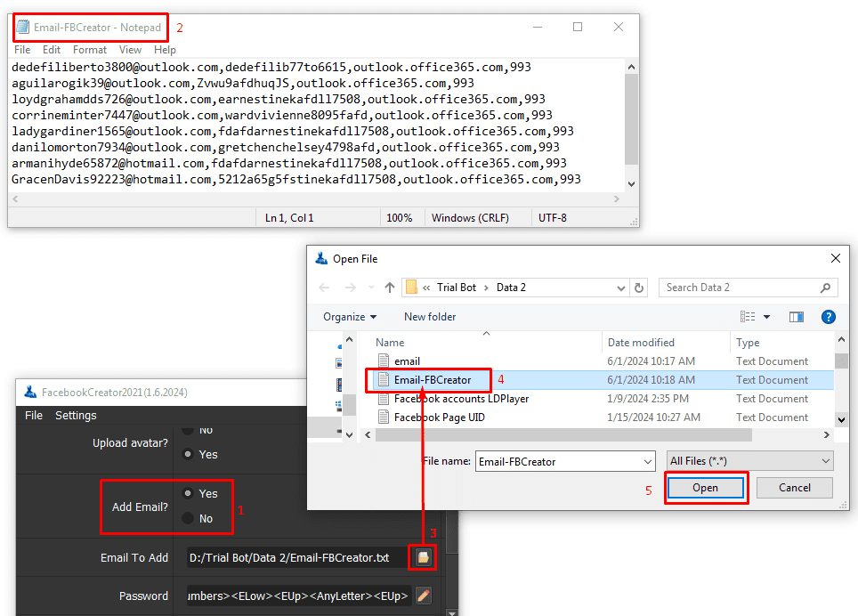Viewport: 858px width, 616px height.
Task: Browse for Email To Add file
Action: (x=423, y=557)
